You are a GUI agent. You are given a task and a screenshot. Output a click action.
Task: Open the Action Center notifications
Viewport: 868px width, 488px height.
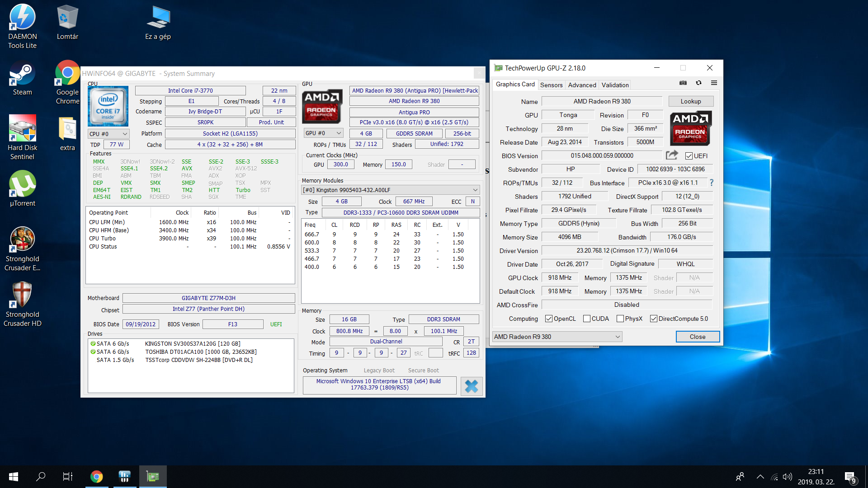[850, 477]
